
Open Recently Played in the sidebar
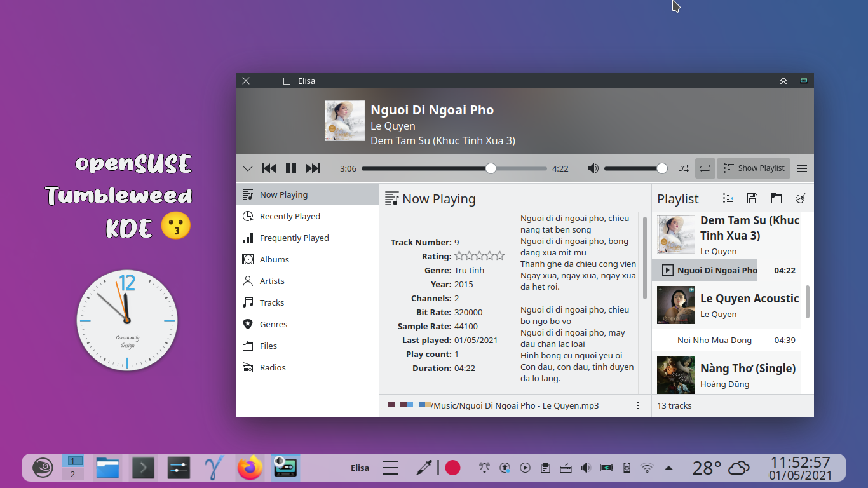(x=307, y=216)
